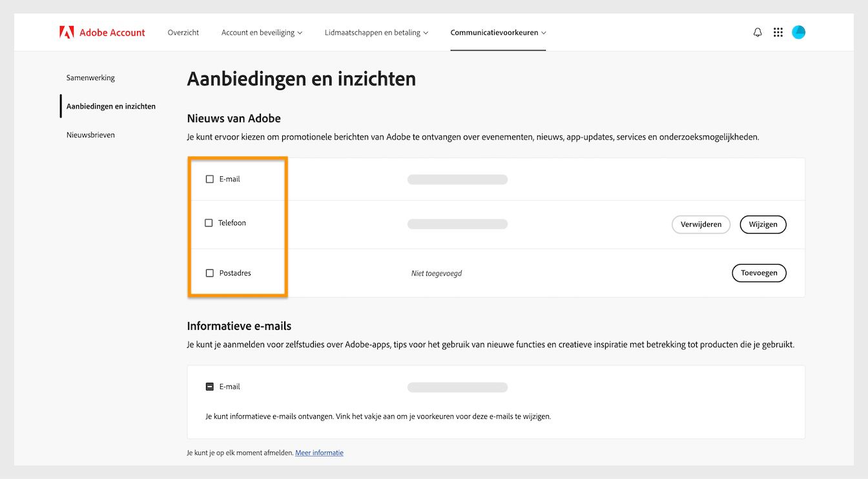Expand the Communicatievoorkeuren dropdown

coord(497,32)
